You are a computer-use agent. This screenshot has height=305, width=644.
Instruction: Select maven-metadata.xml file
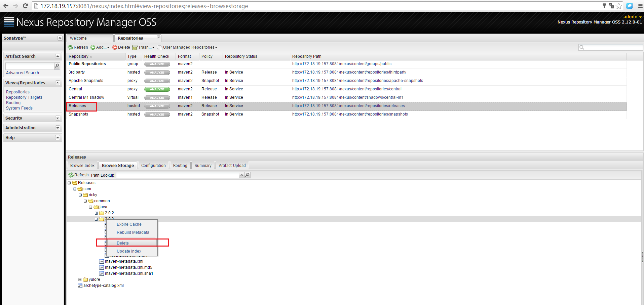[x=124, y=261]
